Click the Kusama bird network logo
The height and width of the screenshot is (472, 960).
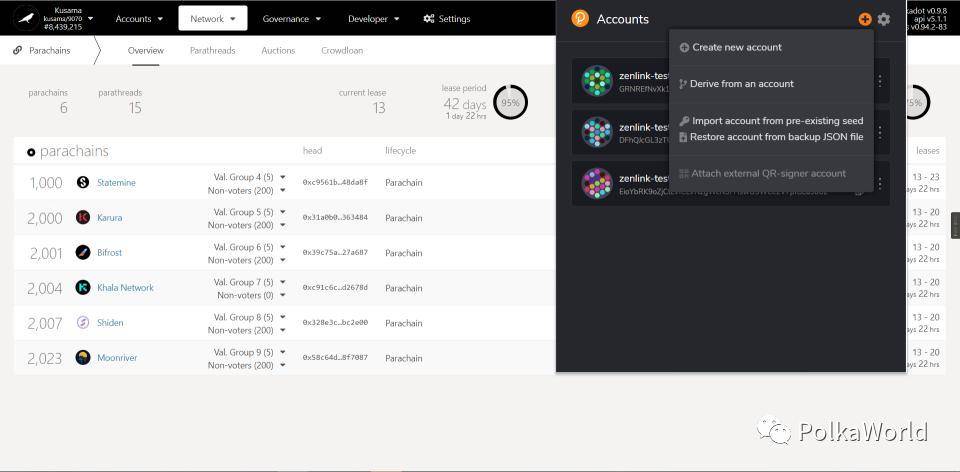pos(26,18)
